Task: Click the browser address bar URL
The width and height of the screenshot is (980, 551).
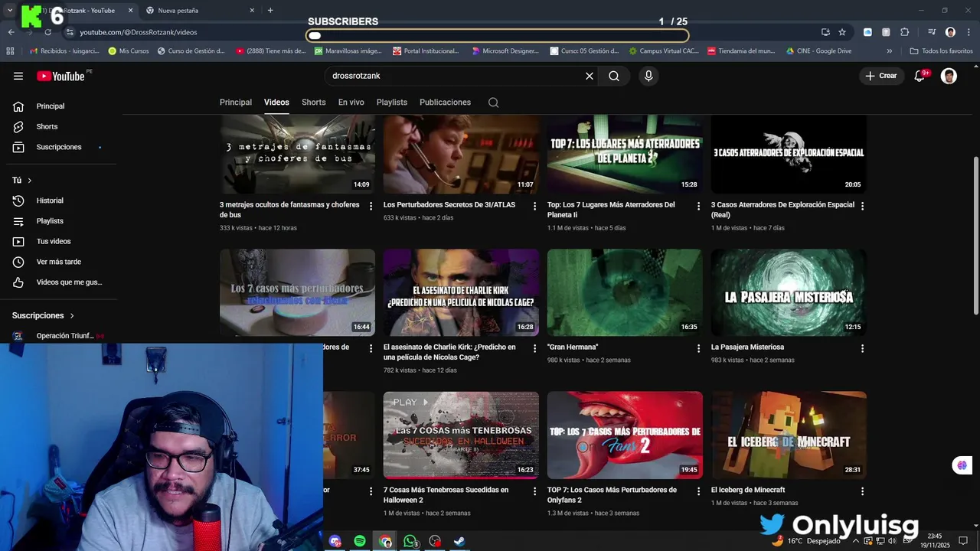Action: click(x=139, y=32)
